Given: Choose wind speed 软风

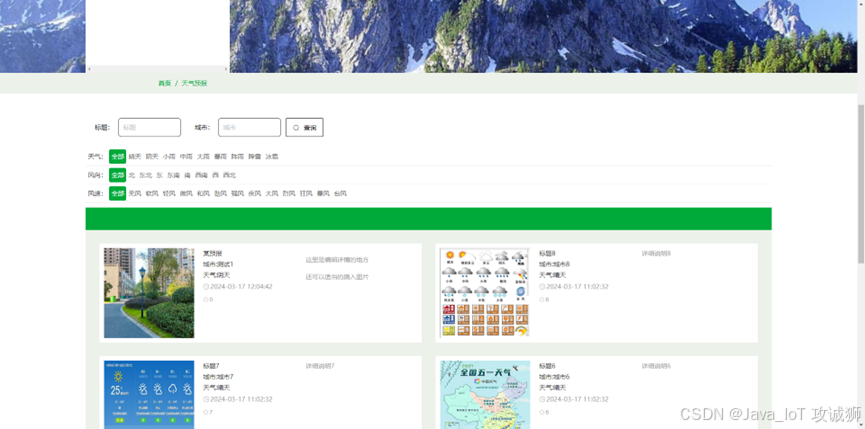Looking at the screenshot, I should tap(152, 194).
